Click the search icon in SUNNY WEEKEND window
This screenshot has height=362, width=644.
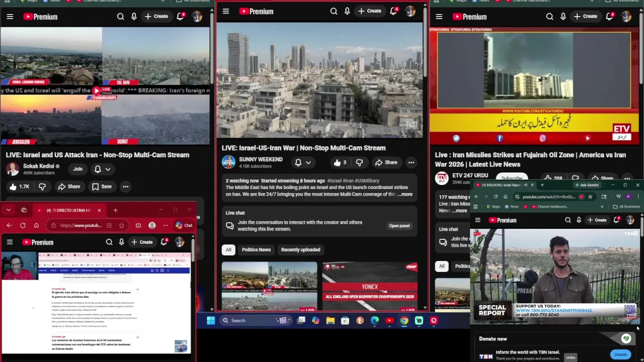(334, 11)
